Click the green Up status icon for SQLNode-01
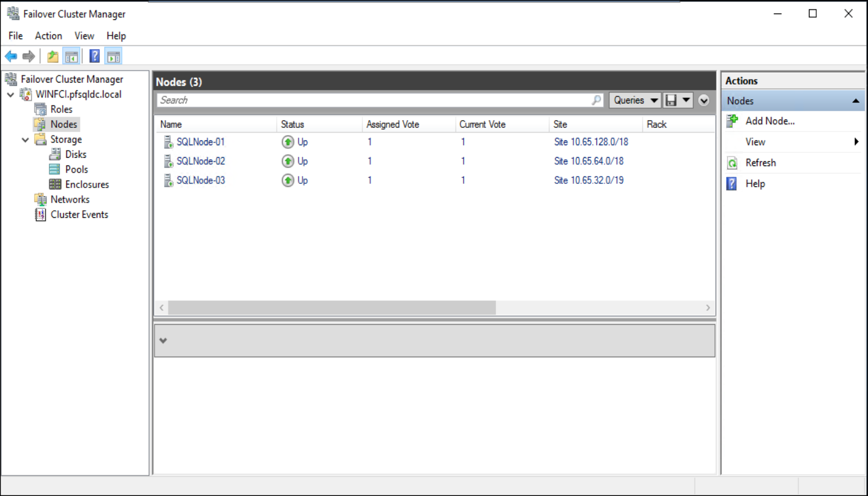Screen dimensions: 868x496 coord(288,142)
